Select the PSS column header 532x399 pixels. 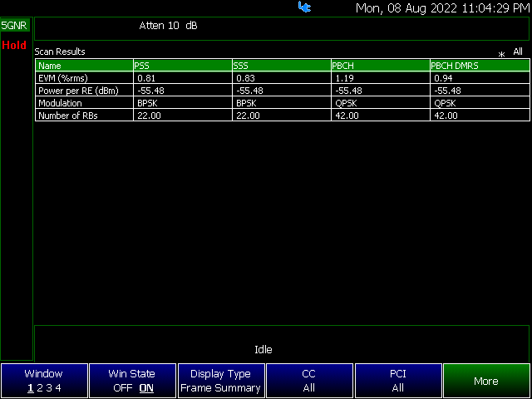(183, 66)
